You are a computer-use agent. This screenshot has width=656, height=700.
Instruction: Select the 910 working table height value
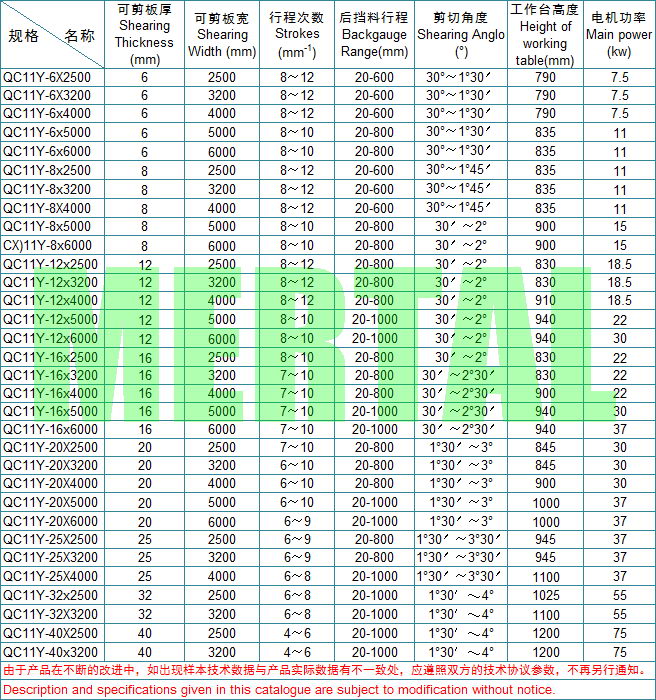545,300
